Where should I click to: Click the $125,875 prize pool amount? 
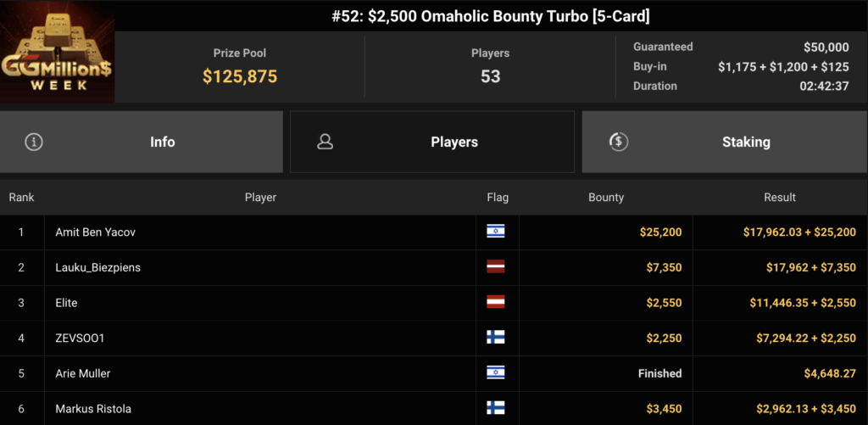pos(240,77)
